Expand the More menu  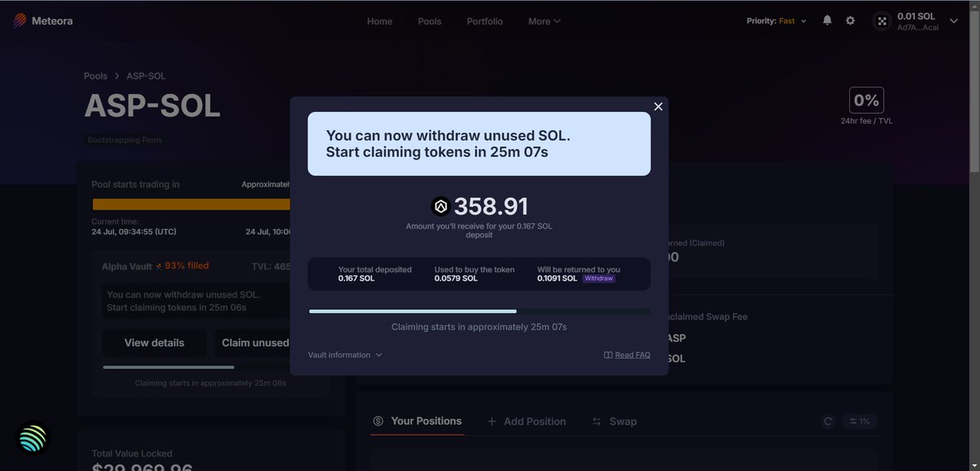tap(544, 21)
